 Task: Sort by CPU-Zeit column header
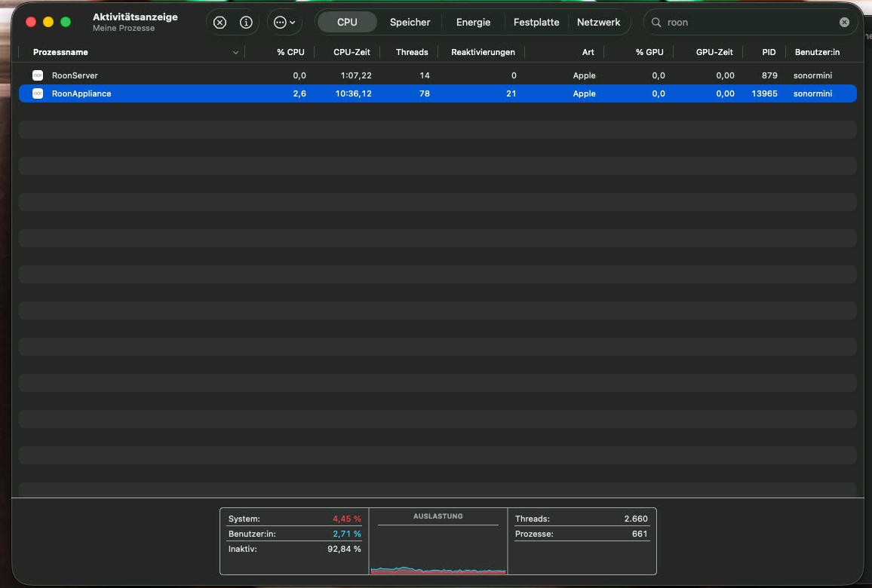(x=352, y=52)
